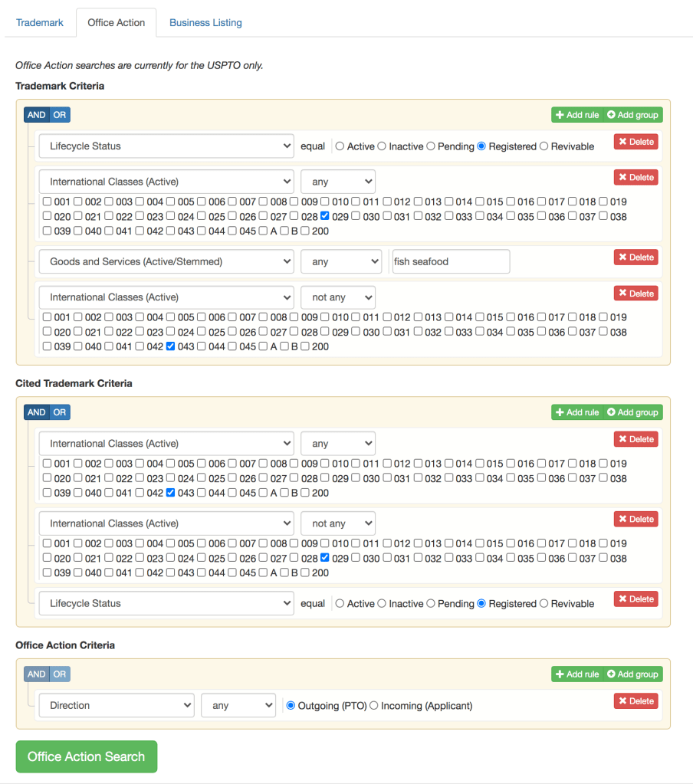Open the Business Listing tab

click(x=205, y=23)
